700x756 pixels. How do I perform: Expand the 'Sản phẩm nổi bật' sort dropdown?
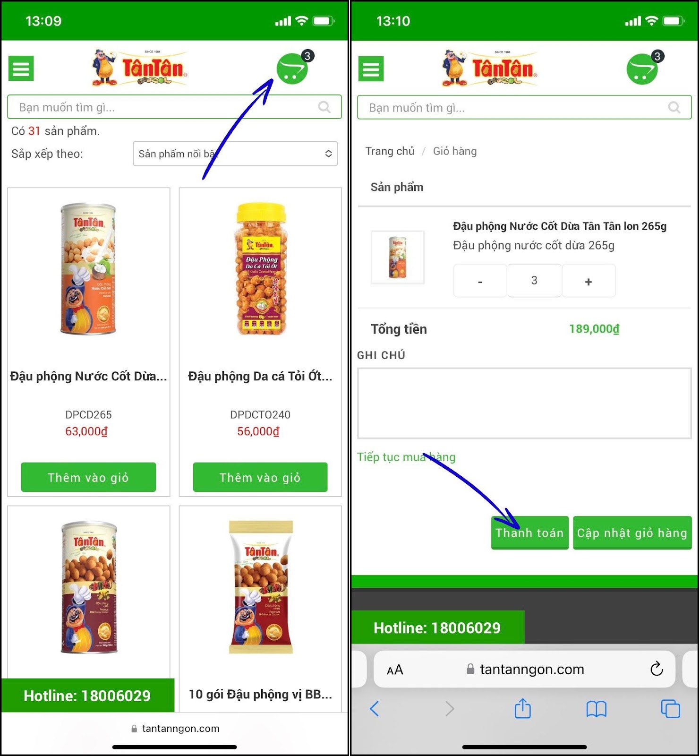point(235,154)
